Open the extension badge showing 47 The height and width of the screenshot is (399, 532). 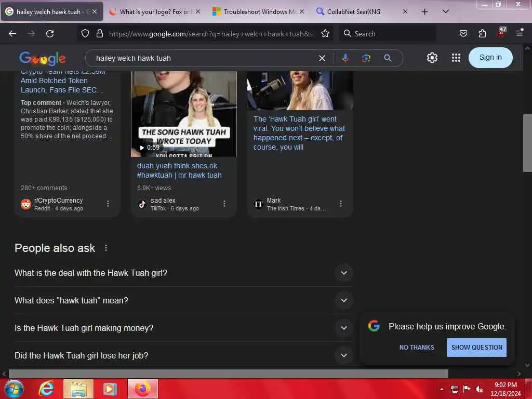pos(501,32)
